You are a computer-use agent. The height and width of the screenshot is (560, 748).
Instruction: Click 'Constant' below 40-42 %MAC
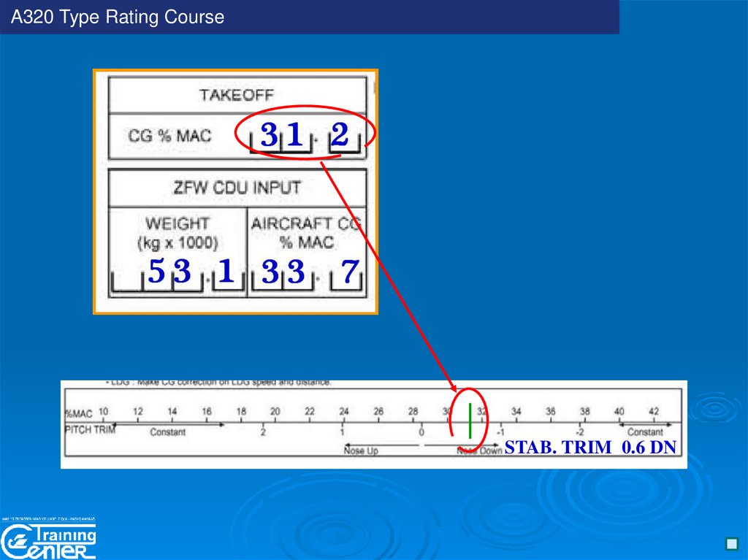coord(645,432)
